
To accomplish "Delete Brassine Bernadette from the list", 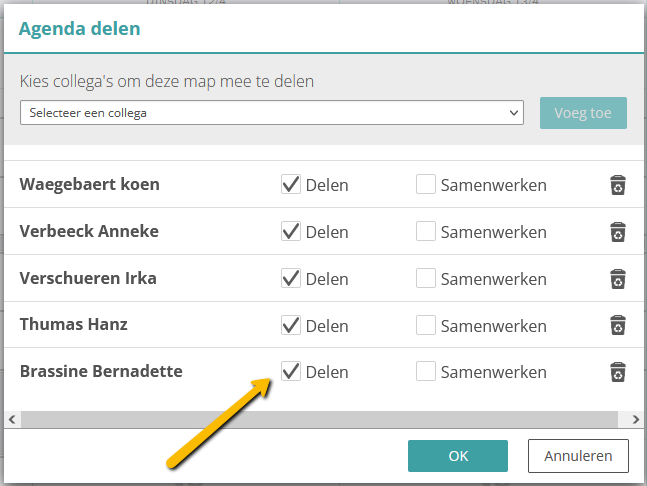I will (x=618, y=372).
